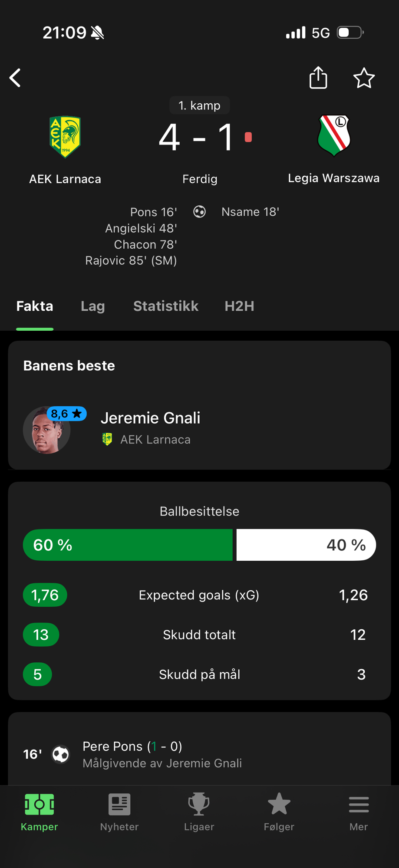Viewport: 399px width, 868px height.
Task: Open the Mer hamburger menu
Action: (359, 805)
